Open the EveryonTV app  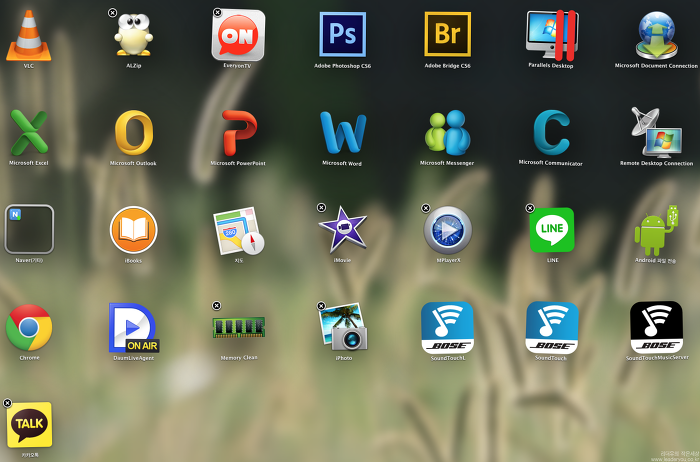coord(238,35)
